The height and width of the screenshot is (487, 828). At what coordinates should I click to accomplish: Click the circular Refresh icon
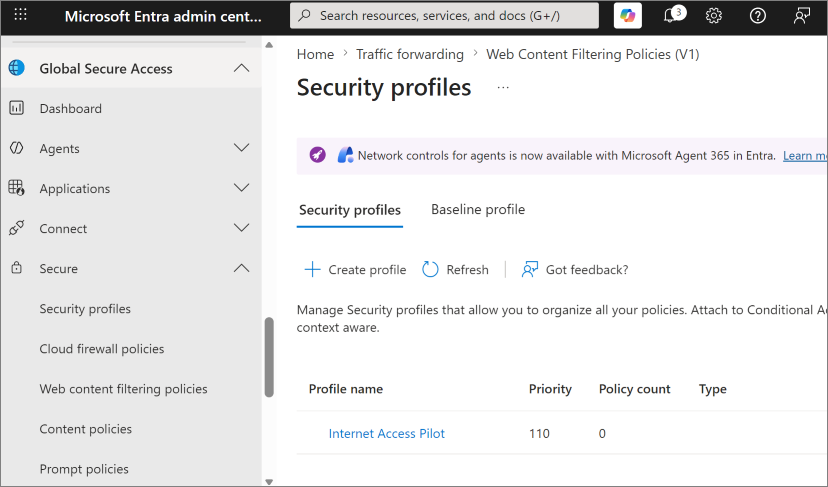[x=430, y=269]
